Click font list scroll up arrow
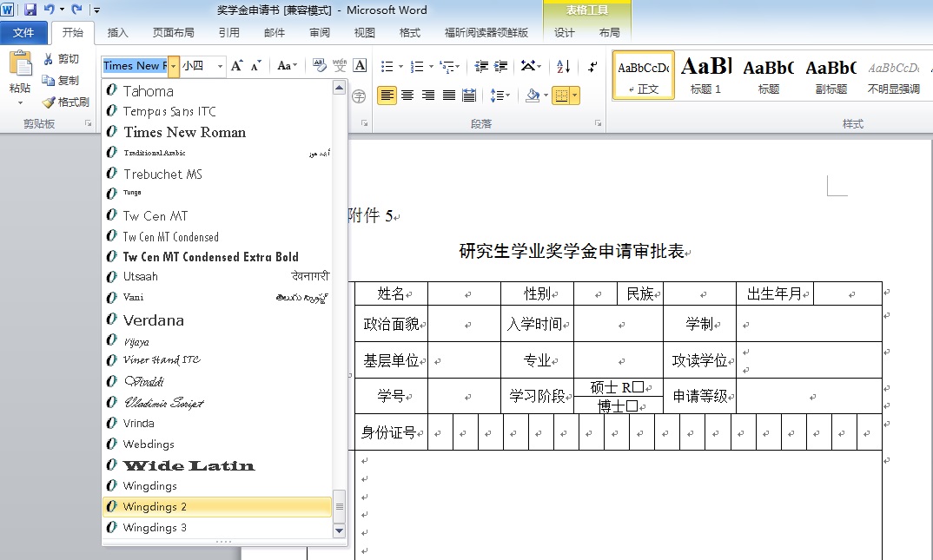 point(339,88)
